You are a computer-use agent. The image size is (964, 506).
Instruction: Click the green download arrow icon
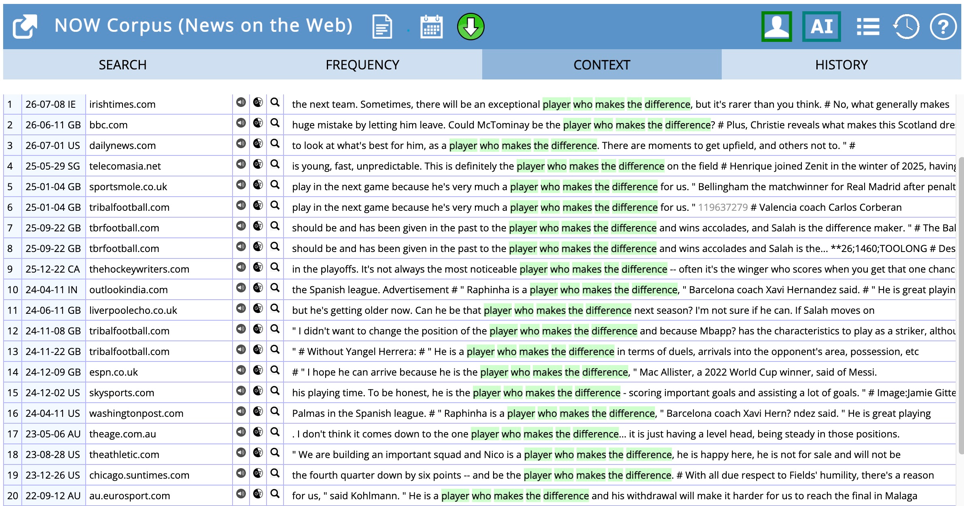pyautogui.click(x=470, y=27)
